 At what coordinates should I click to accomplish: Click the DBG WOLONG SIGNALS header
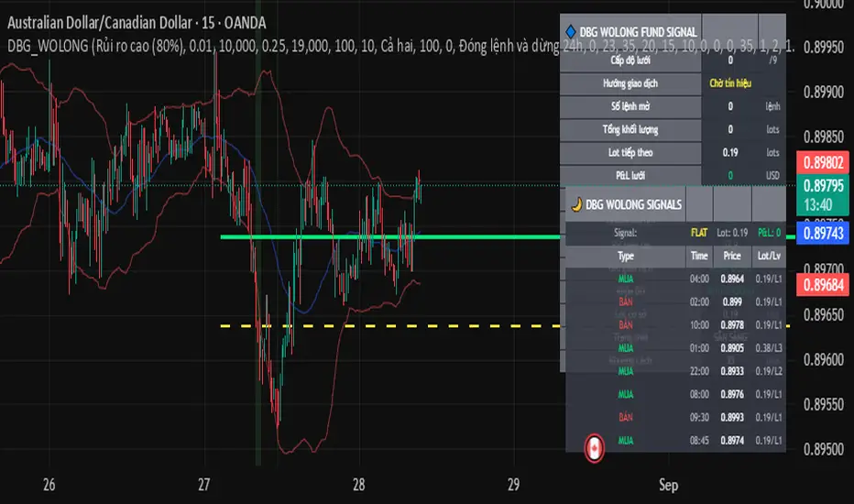[x=633, y=205]
